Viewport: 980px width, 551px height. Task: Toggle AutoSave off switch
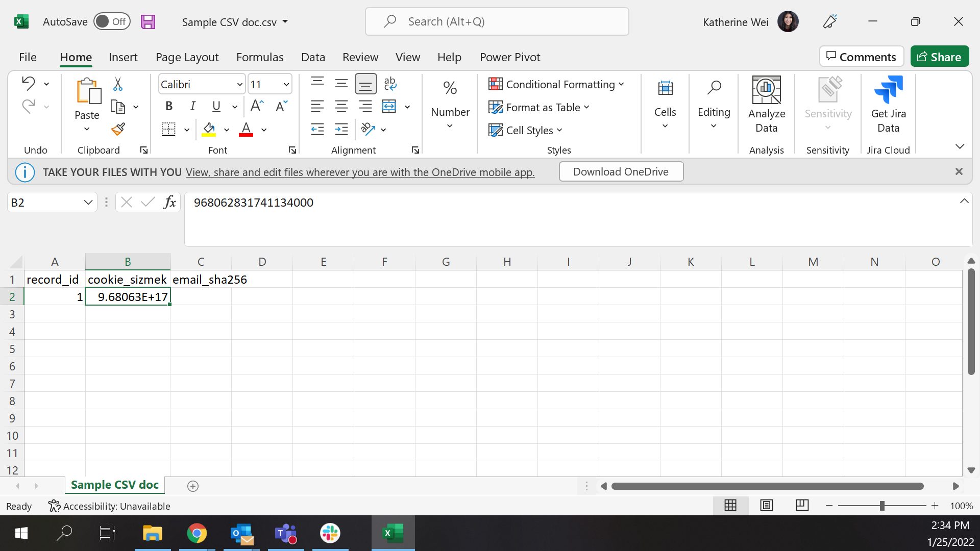pos(112,21)
